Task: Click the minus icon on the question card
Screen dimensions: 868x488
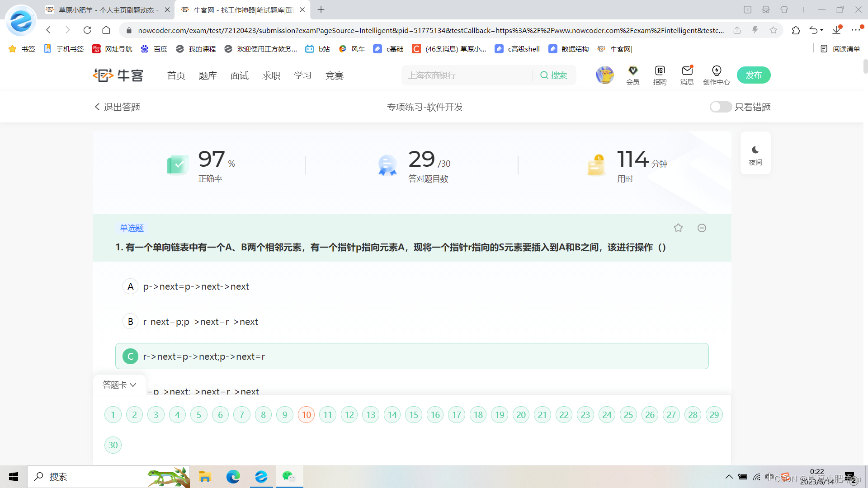Action: click(702, 228)
